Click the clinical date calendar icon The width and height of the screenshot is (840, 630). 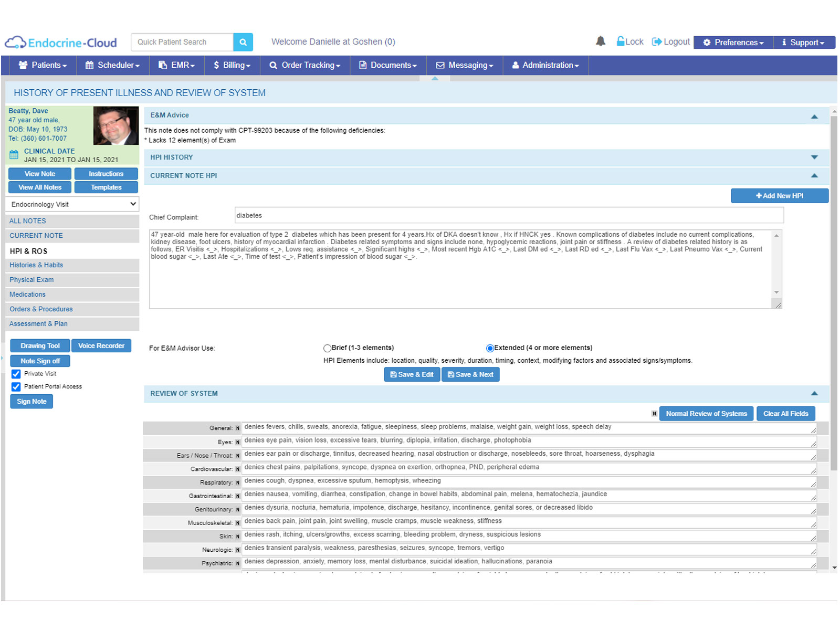[x=14, y=154]
